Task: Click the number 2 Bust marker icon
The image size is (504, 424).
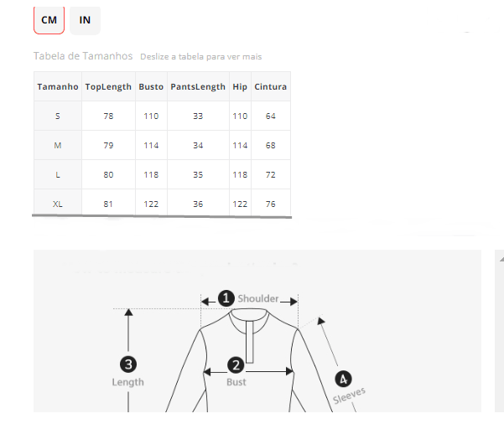Action: tap(236, 365)
